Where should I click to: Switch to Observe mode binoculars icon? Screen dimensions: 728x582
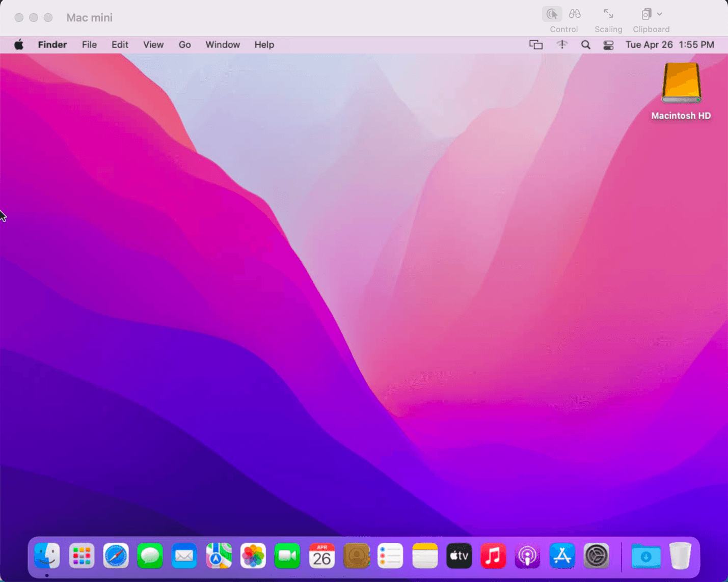[x=575, y=14]
